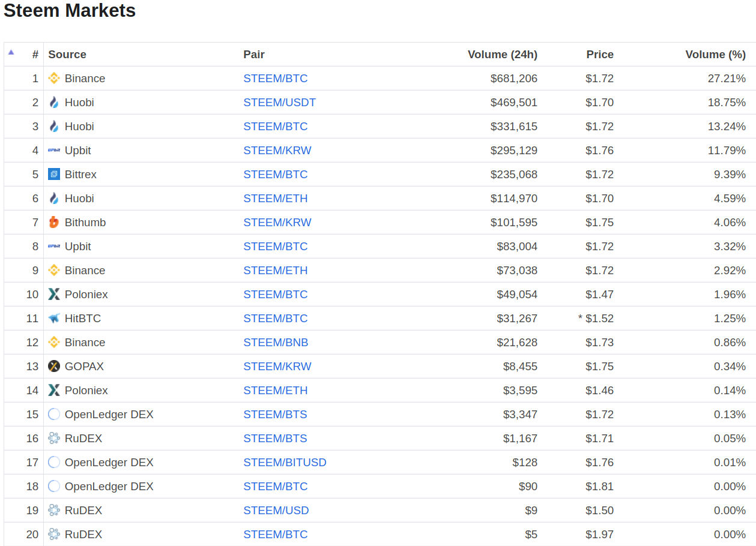Screen dimensions: 756x546
Task: Click the Upbit icon in row 4
Action: point(54,150)
